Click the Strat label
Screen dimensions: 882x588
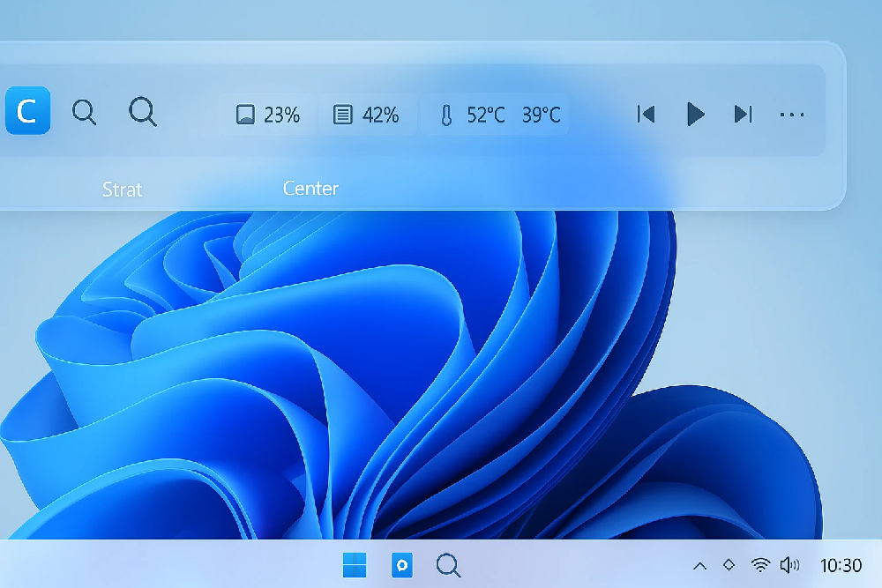(122, 190)
